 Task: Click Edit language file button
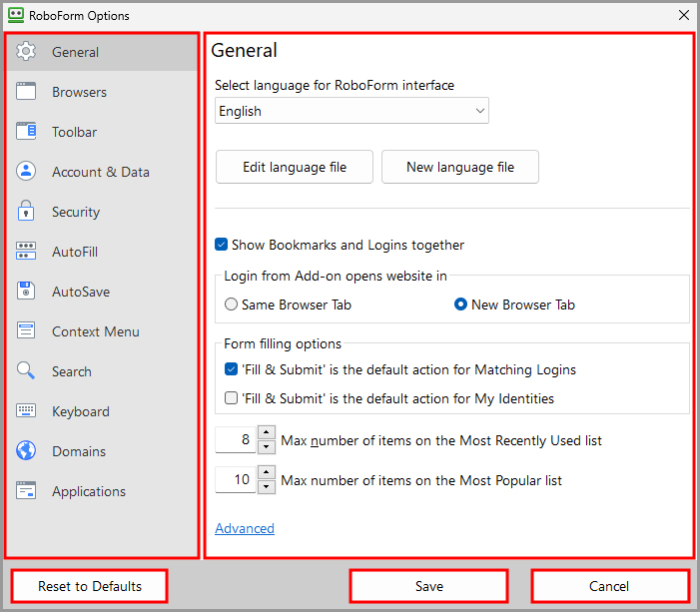295,167
